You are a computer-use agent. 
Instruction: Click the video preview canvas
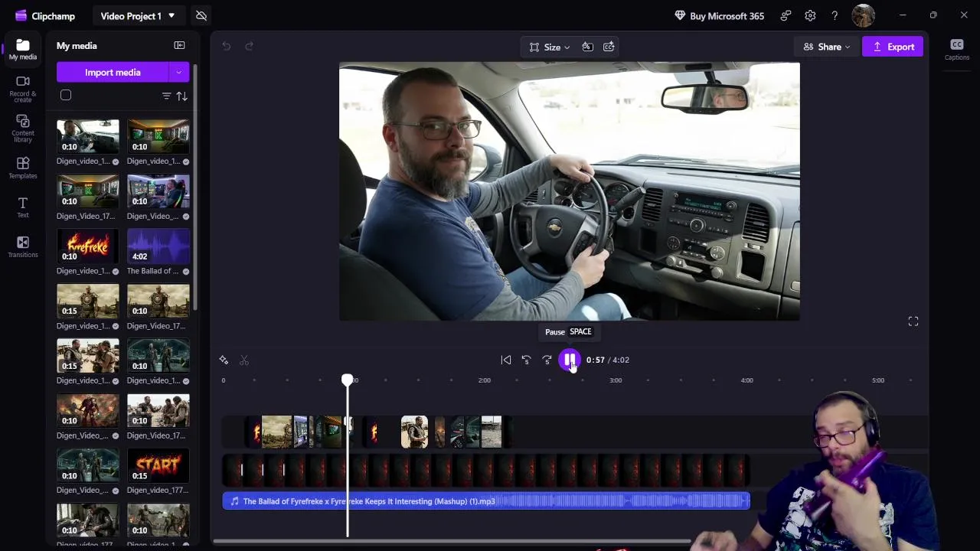570,191
